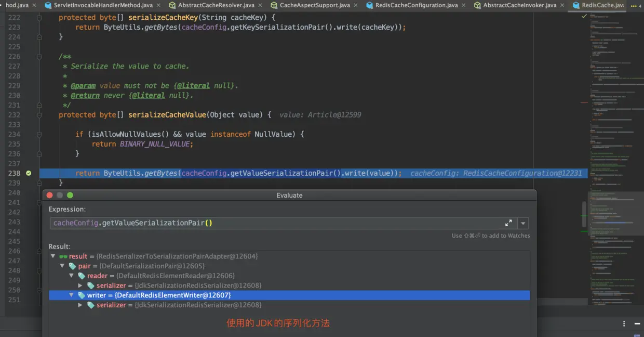Click the glasses watch icon on result
The image size is (644, 337).
(63, 256)
